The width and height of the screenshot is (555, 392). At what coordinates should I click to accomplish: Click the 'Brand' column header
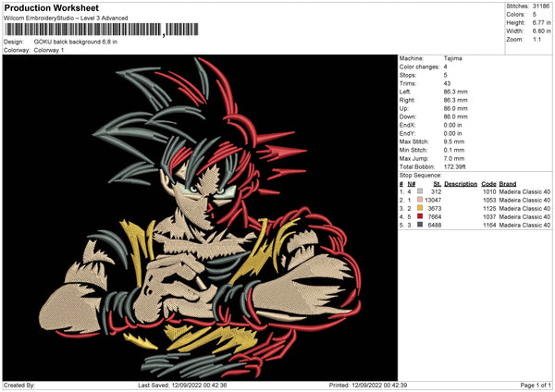(x=508, y=184)
